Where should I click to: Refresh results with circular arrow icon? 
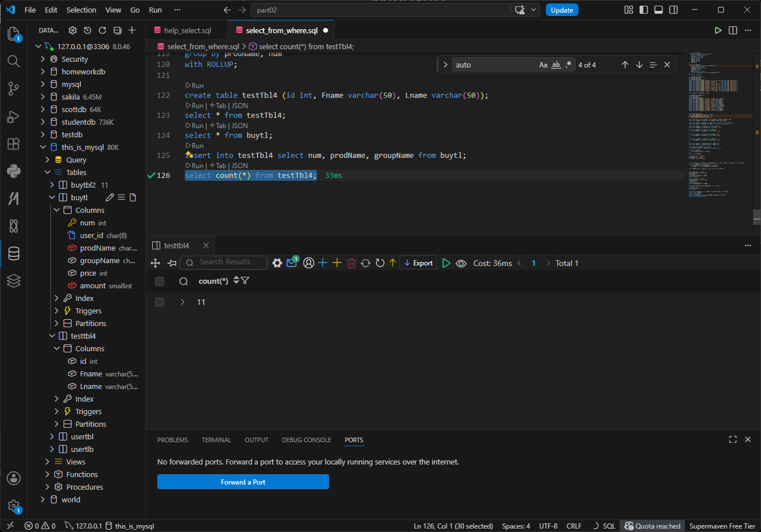380,263
